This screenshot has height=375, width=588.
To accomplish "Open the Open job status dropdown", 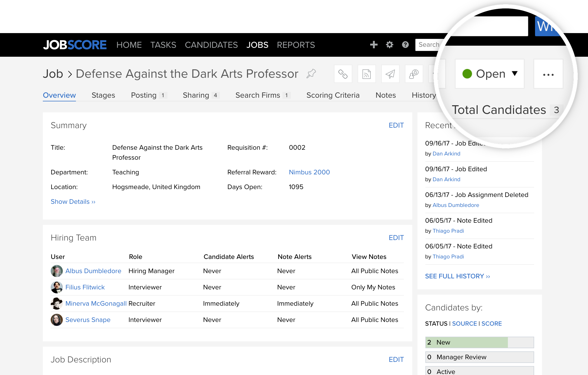I will tap(490, 74).
